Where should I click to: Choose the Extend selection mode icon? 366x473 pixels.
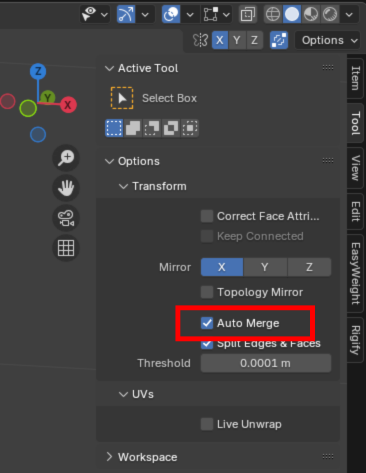pos(133,128)
